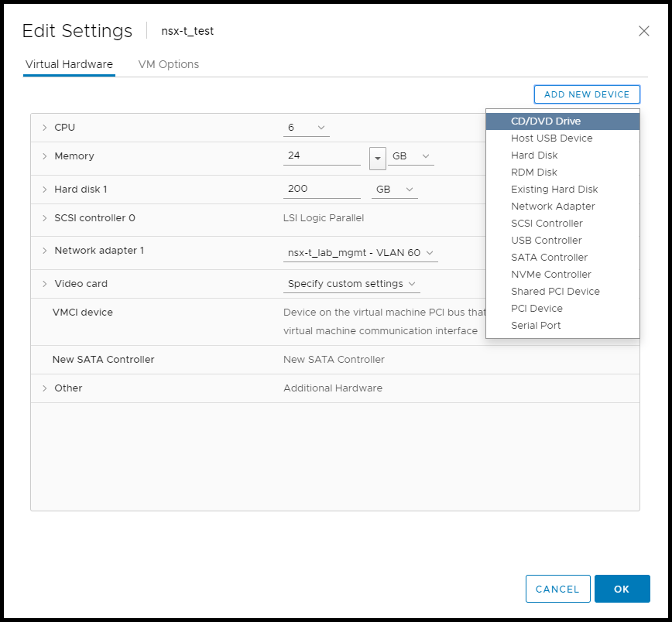Choose Network Adapter from device menu
The height and width of the screenshot is (622, 672).
pyautogui.click(x=553, y=207)
